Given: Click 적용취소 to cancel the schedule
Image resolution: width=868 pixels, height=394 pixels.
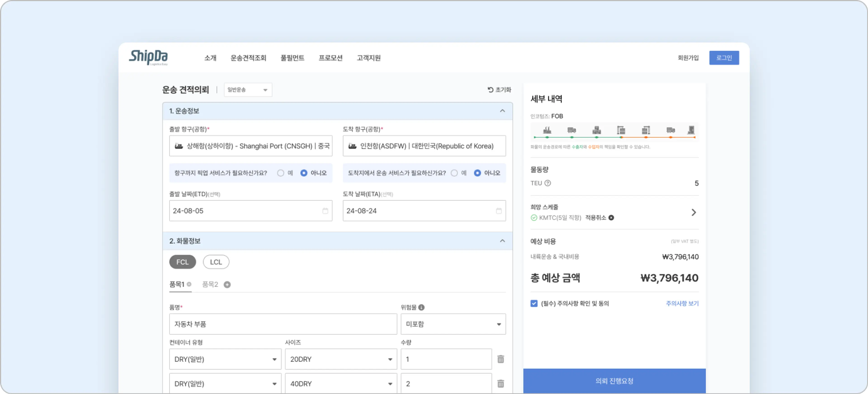Looking at the screenshot, I should [595, 218].
